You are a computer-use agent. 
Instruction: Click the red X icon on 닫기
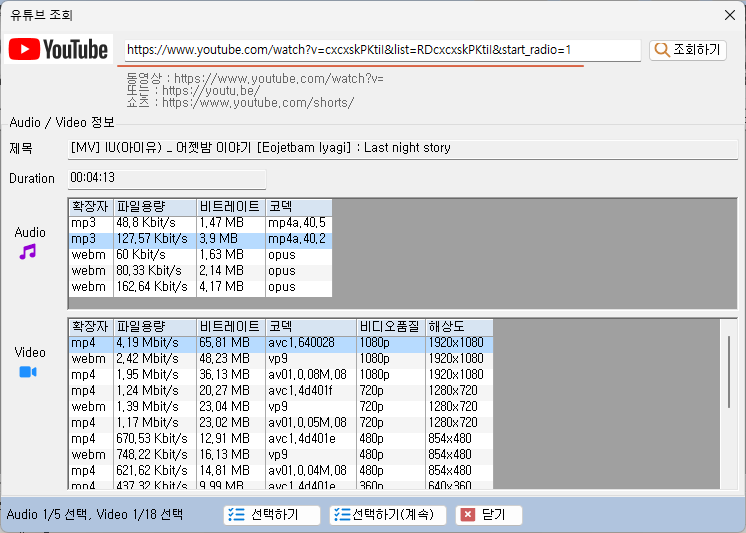pos(468,514)
